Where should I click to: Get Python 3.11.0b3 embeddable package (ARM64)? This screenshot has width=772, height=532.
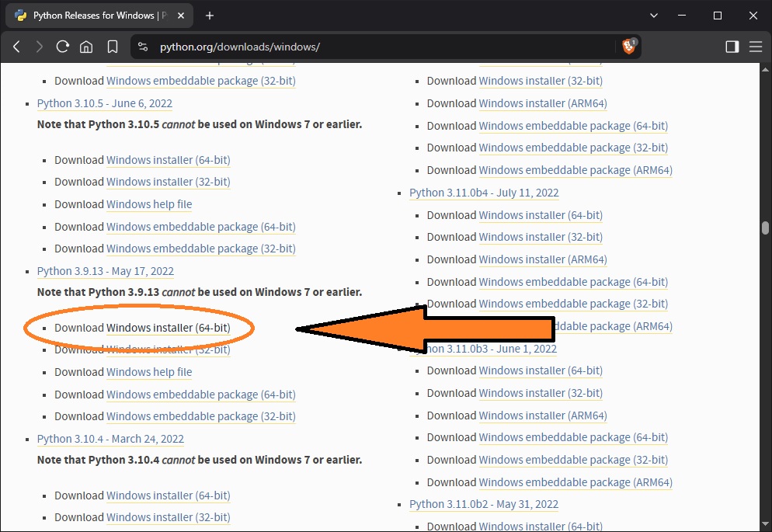pyautogui.click(x=576, y=483)
